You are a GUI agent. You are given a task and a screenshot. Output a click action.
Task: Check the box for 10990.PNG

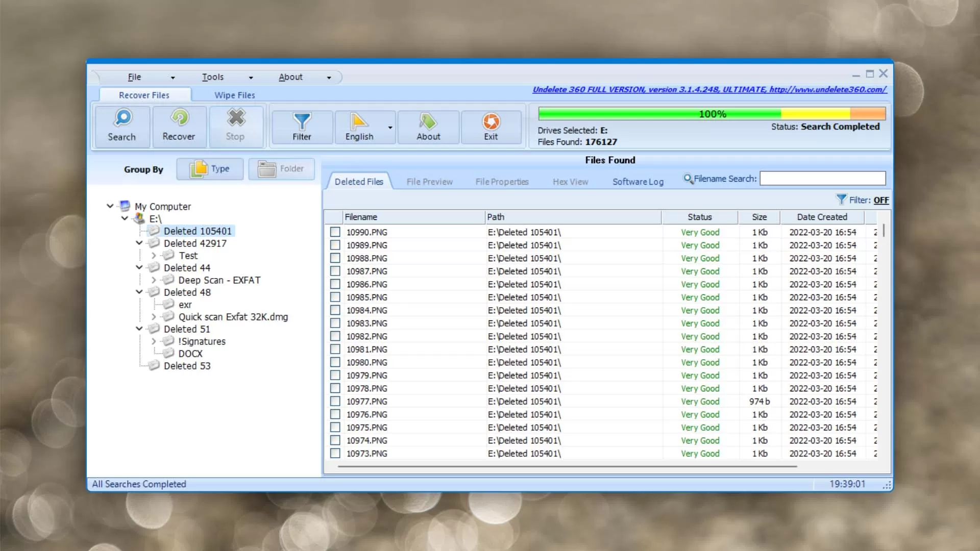335,232
